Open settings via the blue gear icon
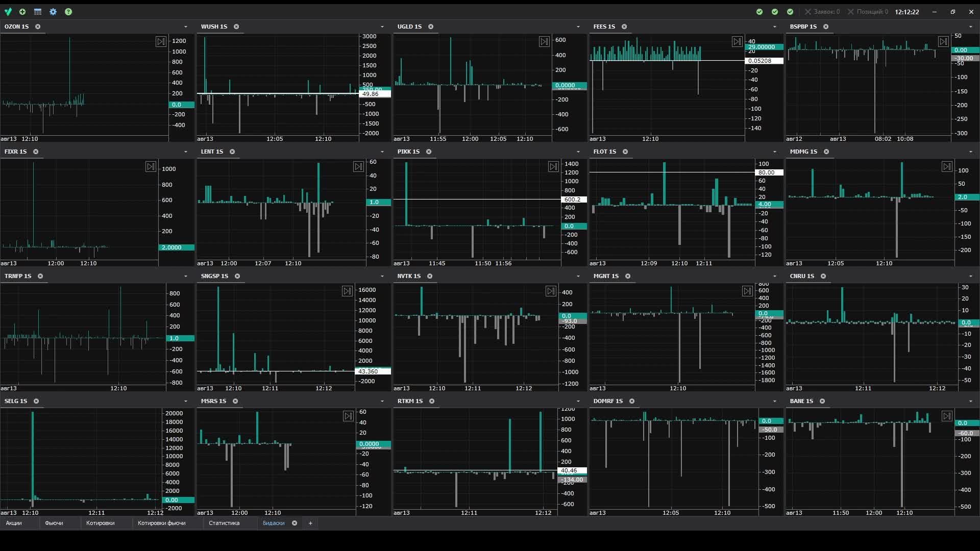The image size is (980, 551). [x=53, y=12]
